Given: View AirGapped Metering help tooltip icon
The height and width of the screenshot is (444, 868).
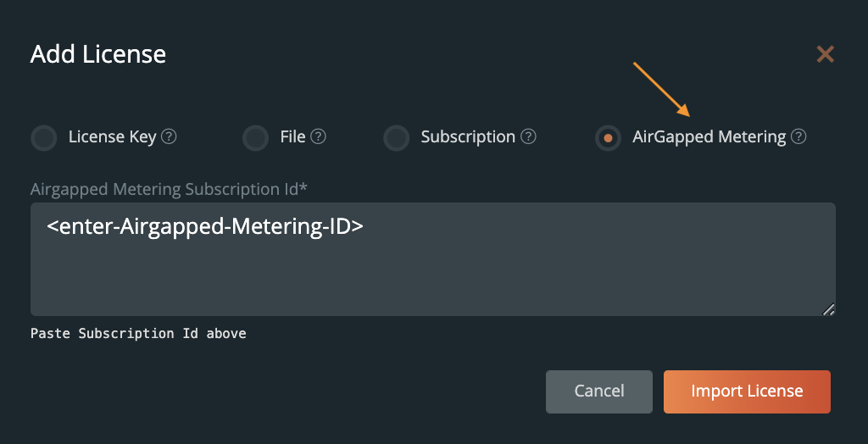Looking at the screenshot, I should 798,136.
